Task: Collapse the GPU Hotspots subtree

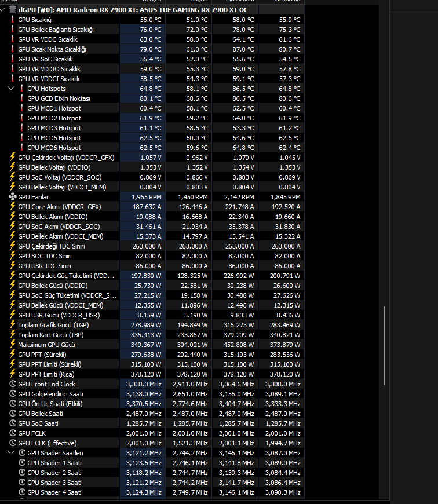Action: (x=11, y=88)
